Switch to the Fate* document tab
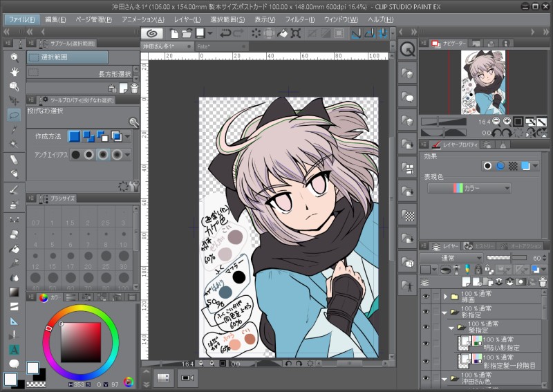 click(x=221, y=46)
